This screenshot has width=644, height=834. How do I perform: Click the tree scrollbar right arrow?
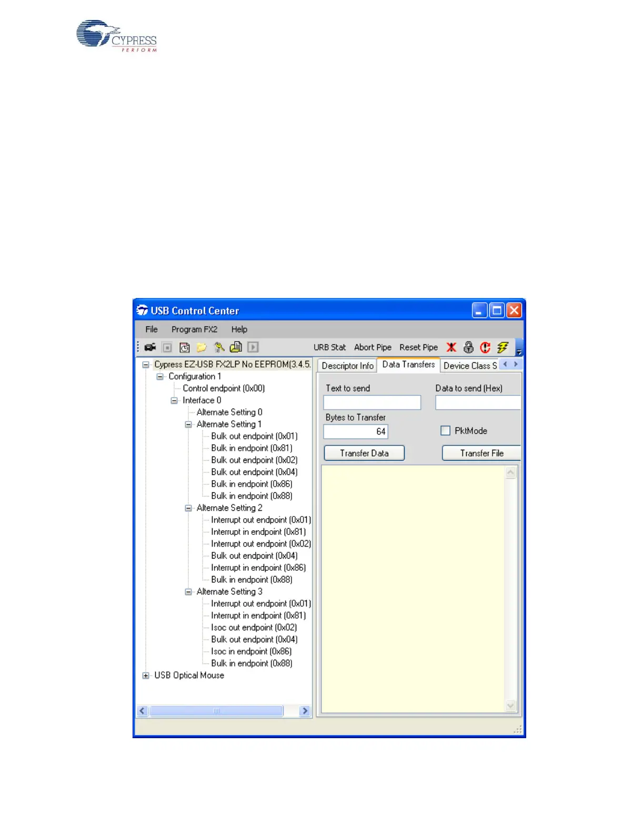[305, 711]
